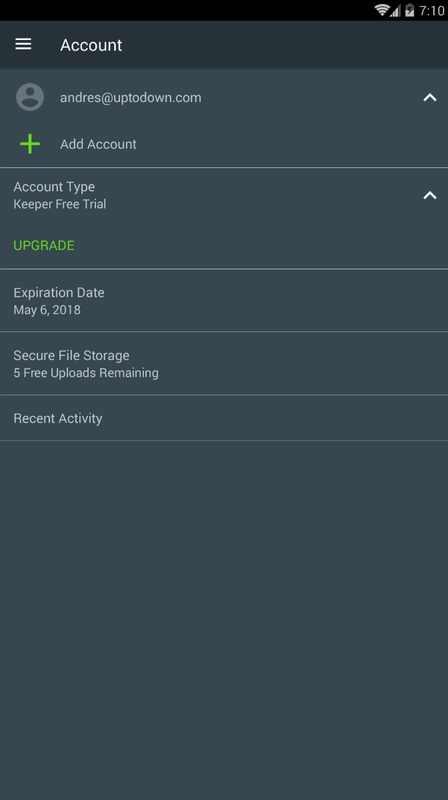Screen dimensions: 448x800
Task: View Recent Activity
Action: pos(224,418)
